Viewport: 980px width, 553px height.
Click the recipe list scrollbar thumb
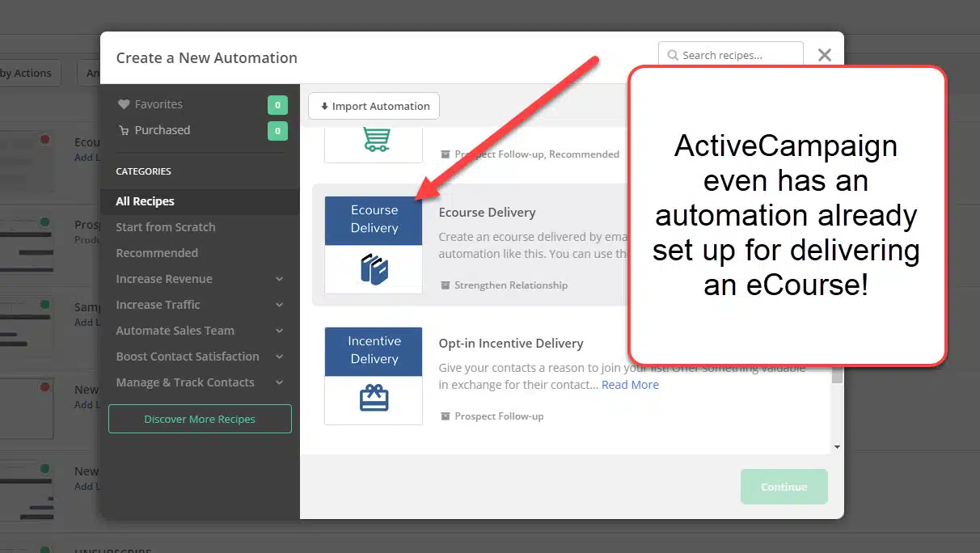[x=837, y=374]
